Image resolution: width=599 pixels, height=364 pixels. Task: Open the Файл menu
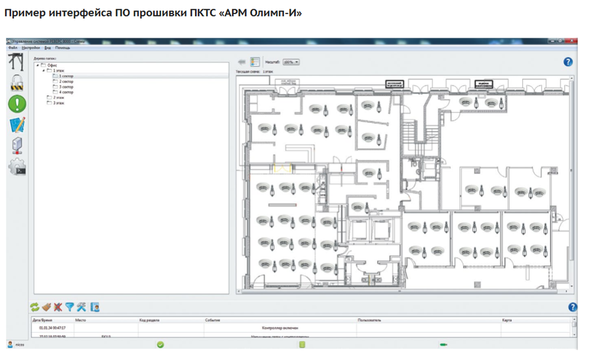[12, 47]
